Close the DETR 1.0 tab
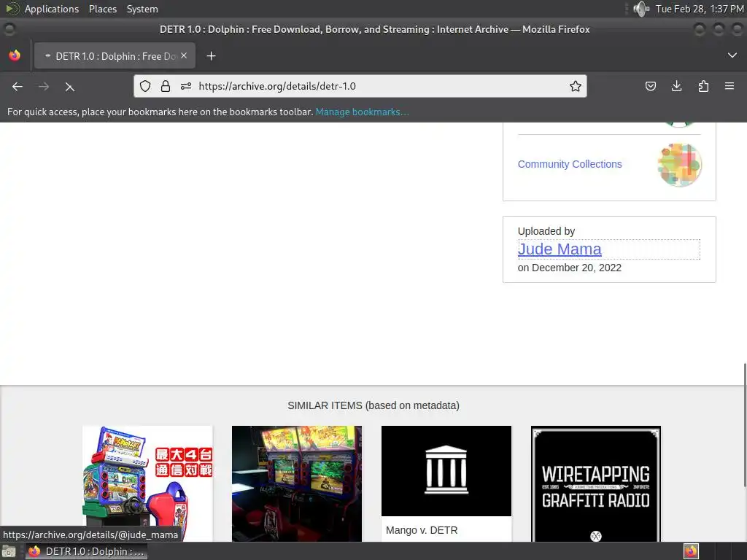The width and height of the screenshot is (747, 560). (184, 55)
